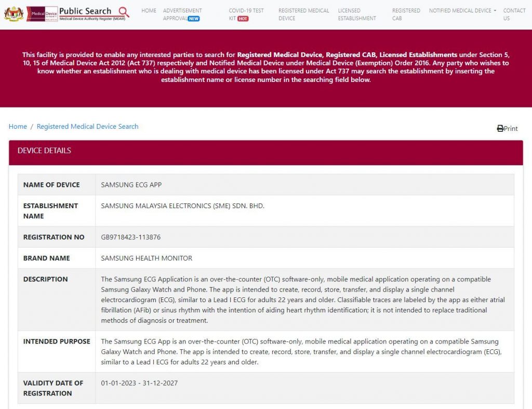Open the Contact Us page
The image size is (532, 409).
[x=514, y=14]
